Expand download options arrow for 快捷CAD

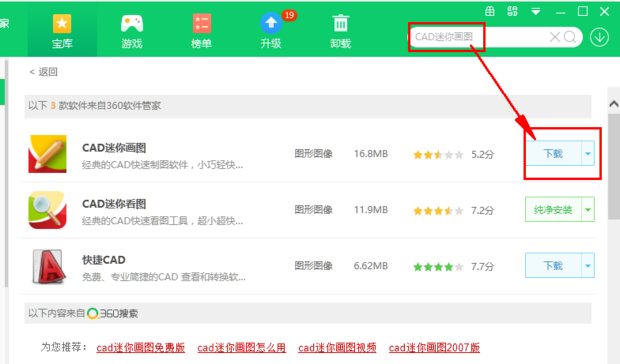(x=588, y=266)
